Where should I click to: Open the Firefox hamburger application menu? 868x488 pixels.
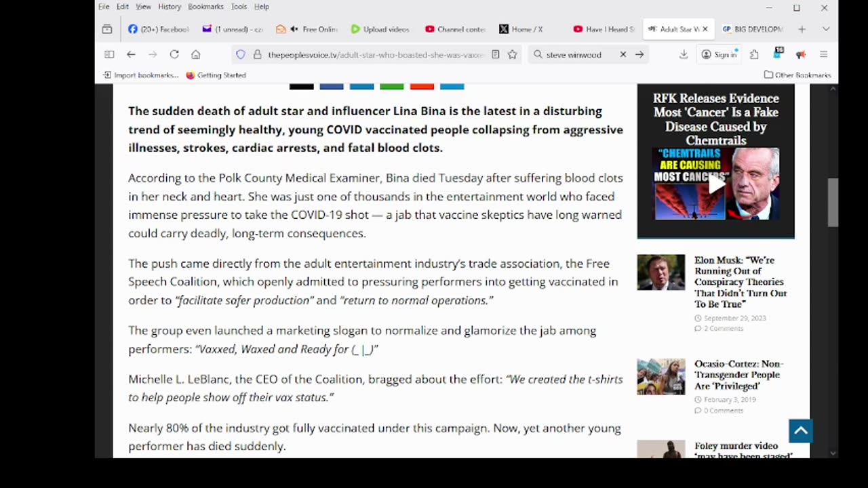823,54
